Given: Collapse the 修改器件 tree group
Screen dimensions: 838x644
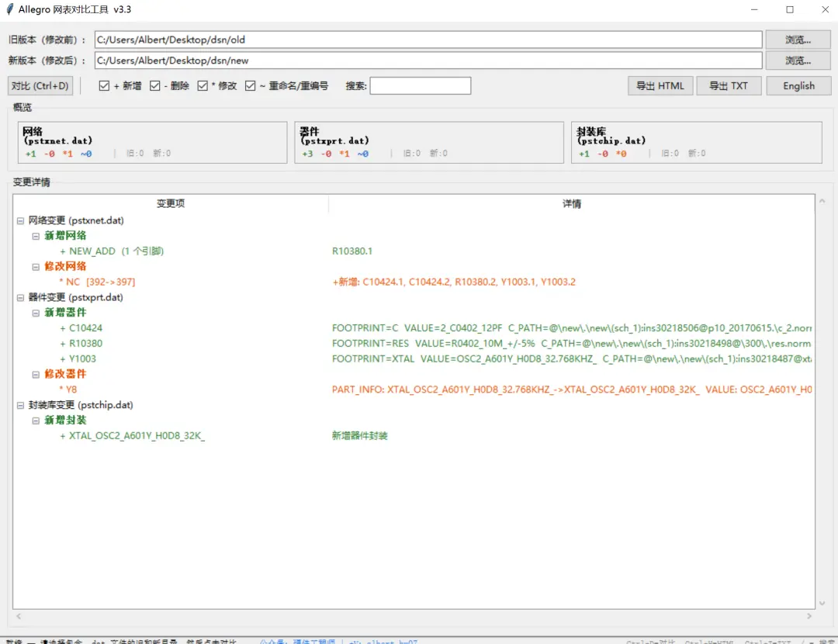Looking at the screenshot, I should coord(36,374).
